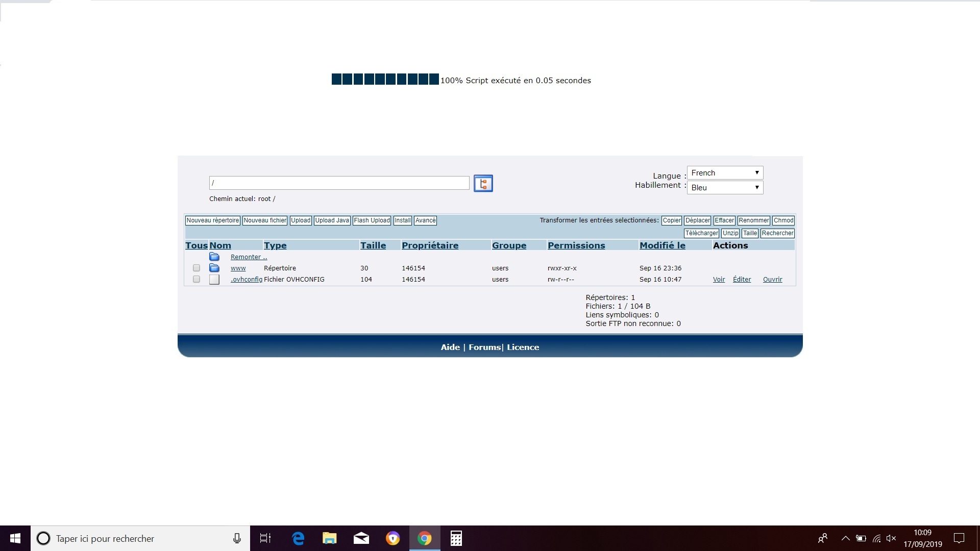Image resolution: width=980 pixels, height=551 pixels.
Task: Open File Explorer from the taskbar
Action: point(330,538)
